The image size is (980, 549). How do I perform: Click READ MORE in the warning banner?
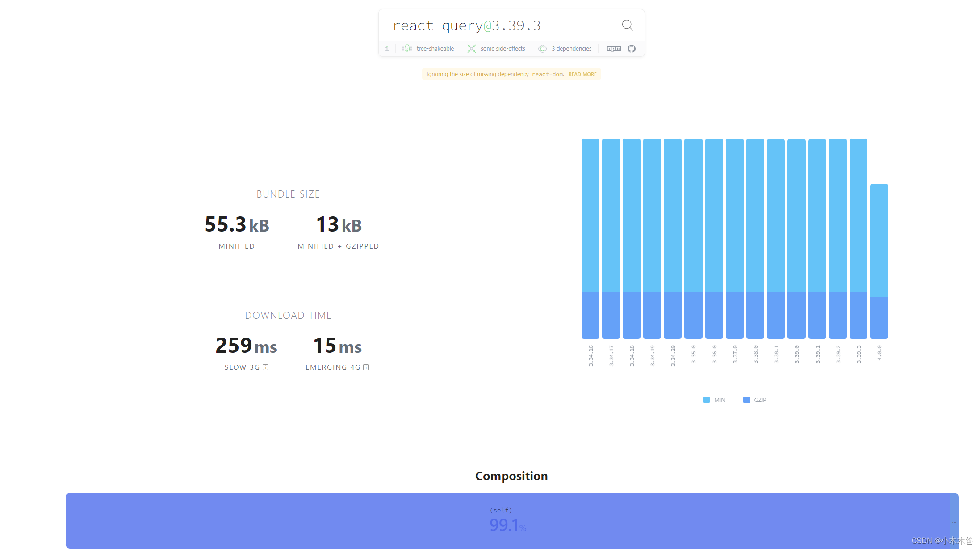(582, 74)
